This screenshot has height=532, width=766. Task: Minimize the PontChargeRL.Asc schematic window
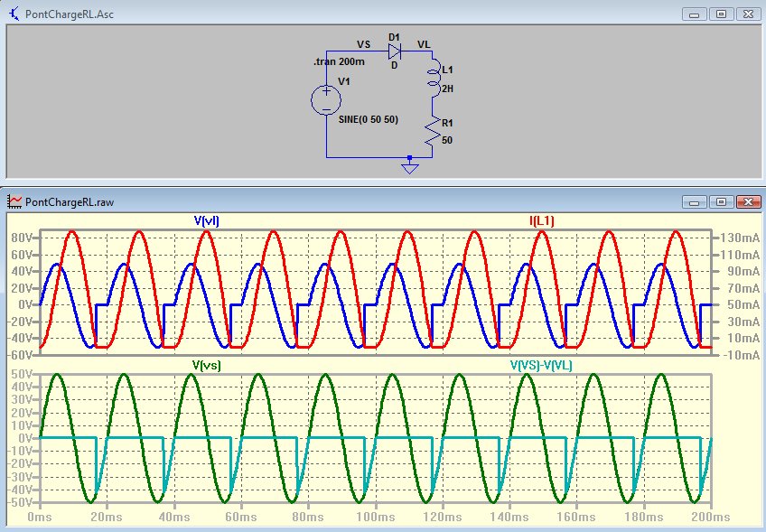click(x=694, y=14)
